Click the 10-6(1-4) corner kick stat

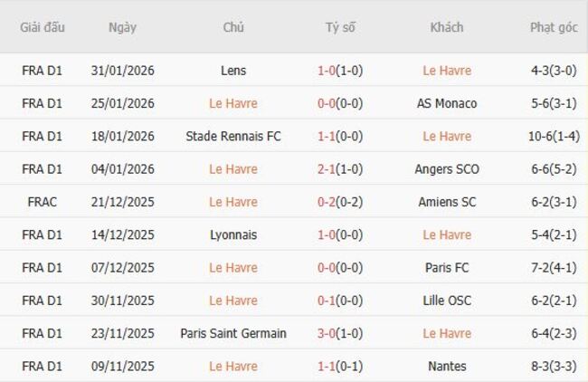(554, 136)
